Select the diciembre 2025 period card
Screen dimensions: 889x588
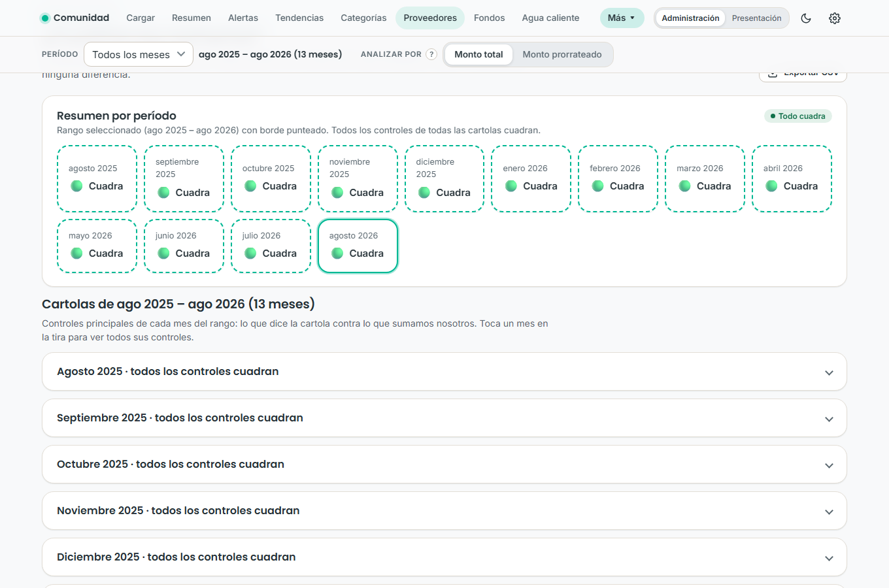444,178
